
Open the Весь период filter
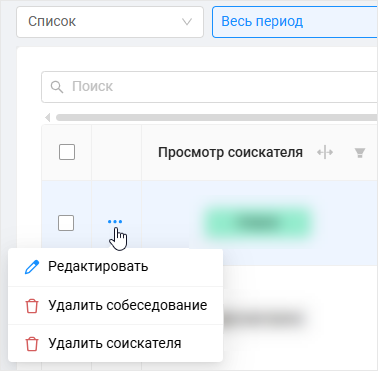point(295,22)
